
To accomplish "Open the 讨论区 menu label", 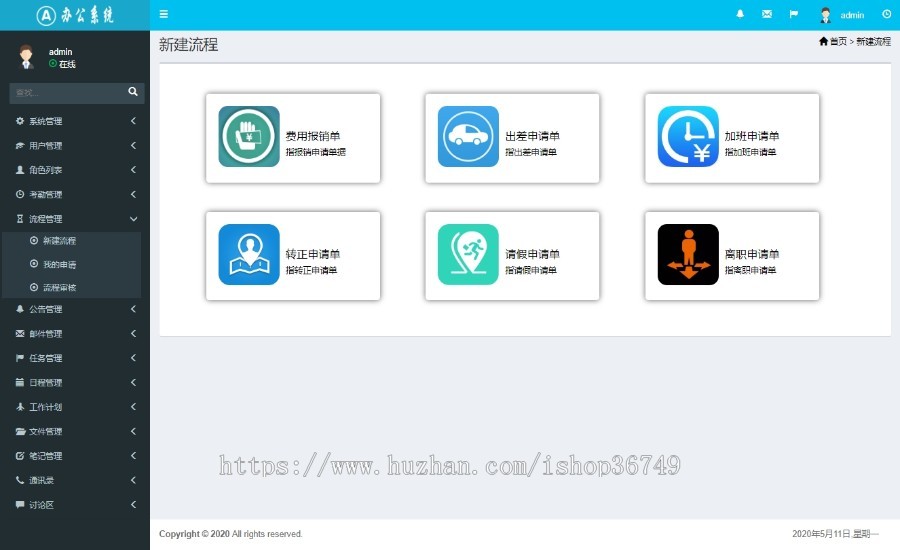I will tap(41, 505).
